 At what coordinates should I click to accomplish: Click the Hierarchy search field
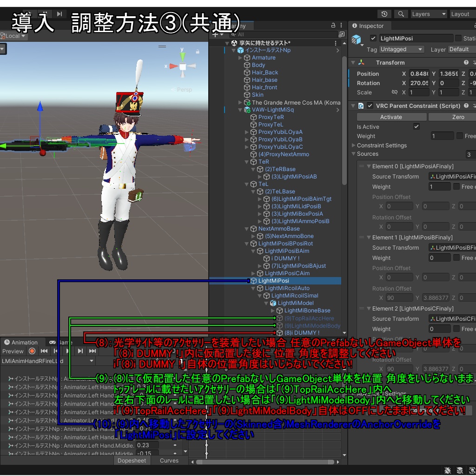point(283,34)
